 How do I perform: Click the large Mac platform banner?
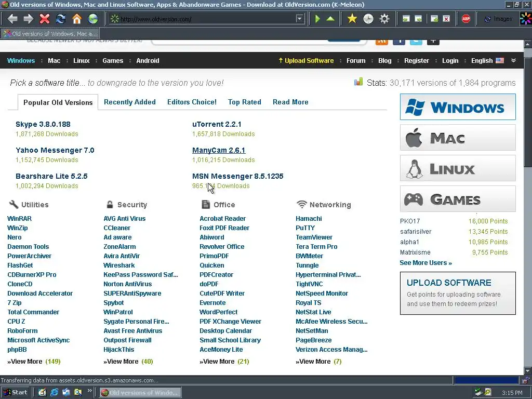pyautogui.click(x=458, y=137)
